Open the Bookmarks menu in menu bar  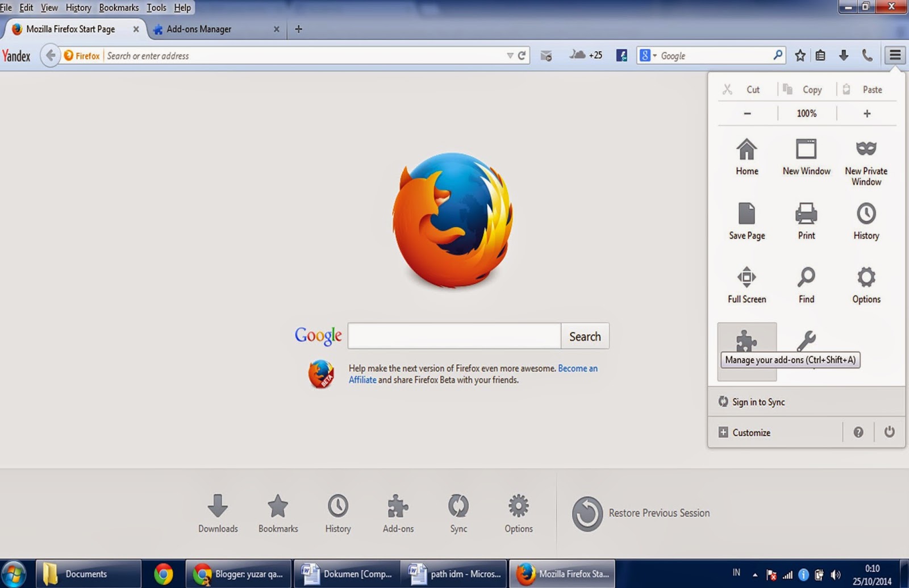point(119,7)
